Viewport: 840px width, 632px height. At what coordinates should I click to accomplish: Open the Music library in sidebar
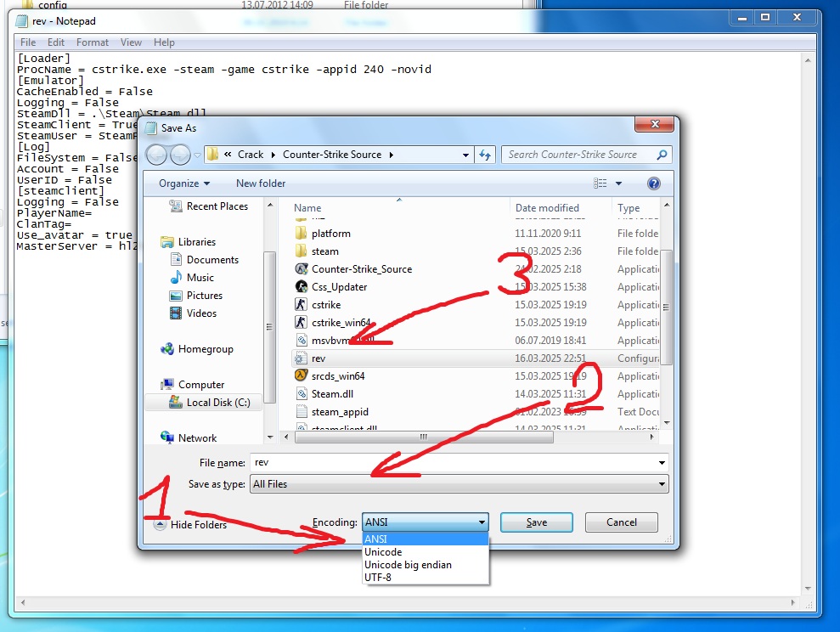[200, 278]
